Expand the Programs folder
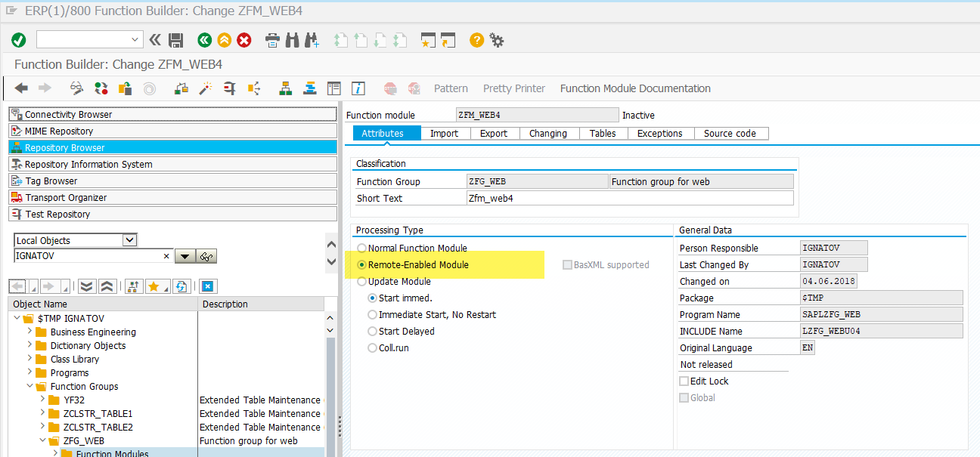 30,372
